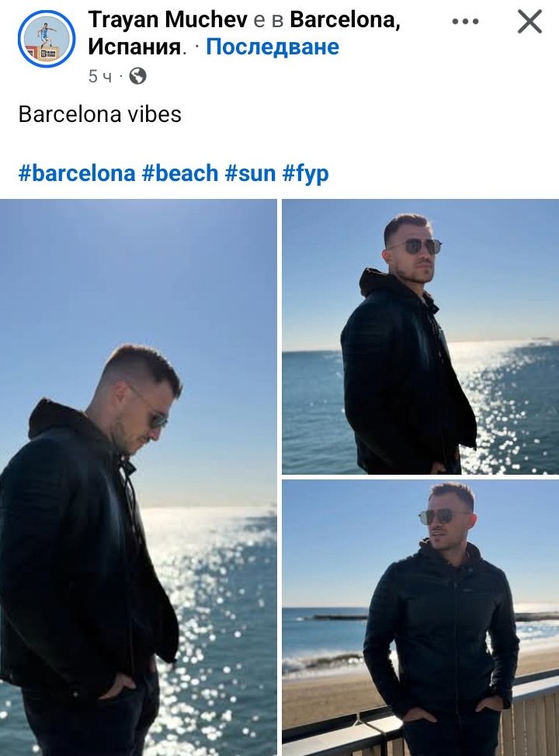Open the large photo of man looking down
The height and width of the screenshot is (756, 559).
(x=138, y=477)
